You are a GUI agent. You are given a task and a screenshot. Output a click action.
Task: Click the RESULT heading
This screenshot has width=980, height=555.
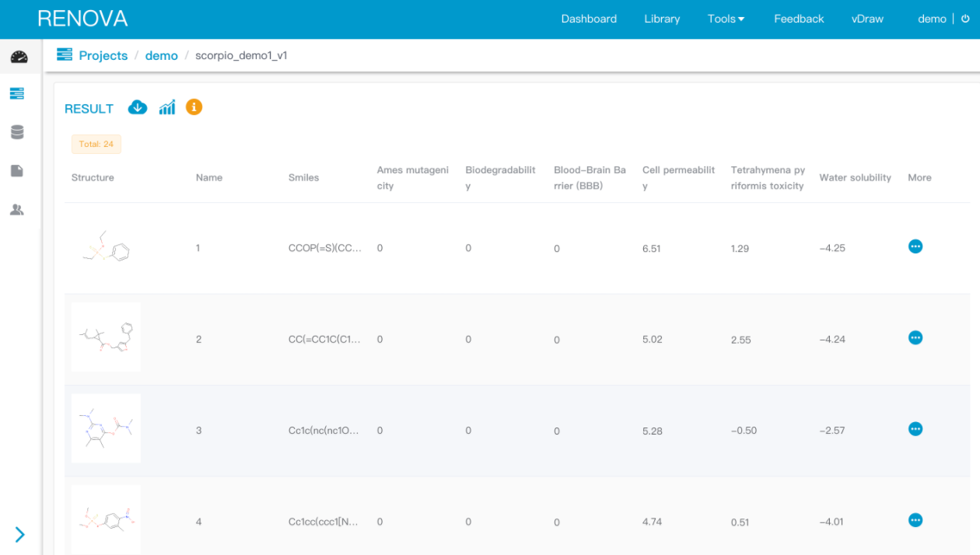89,109
